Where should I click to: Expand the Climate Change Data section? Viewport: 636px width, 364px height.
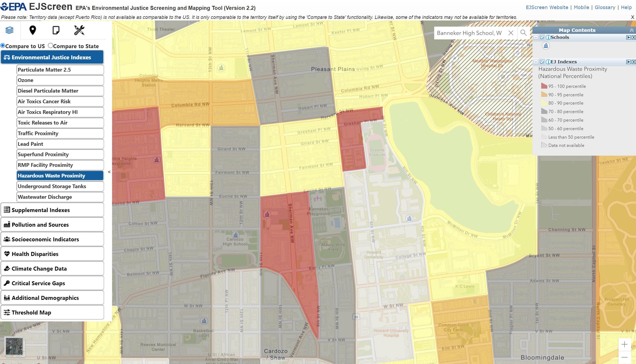pos(52,268)
